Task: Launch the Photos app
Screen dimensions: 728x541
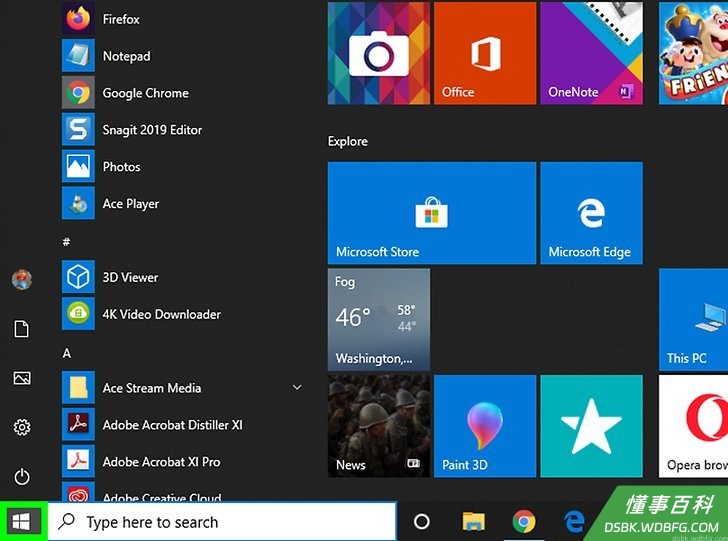Action: coord(183,167)
